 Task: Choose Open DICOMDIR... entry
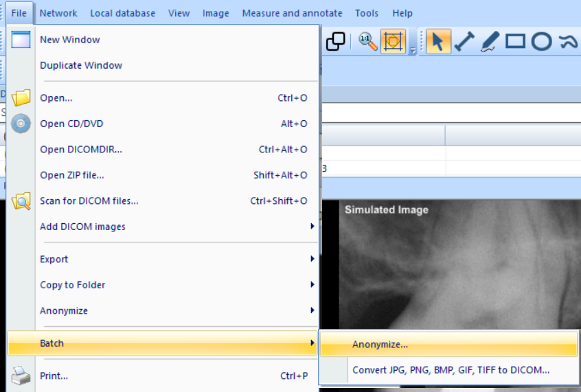[x=163, y=149]
